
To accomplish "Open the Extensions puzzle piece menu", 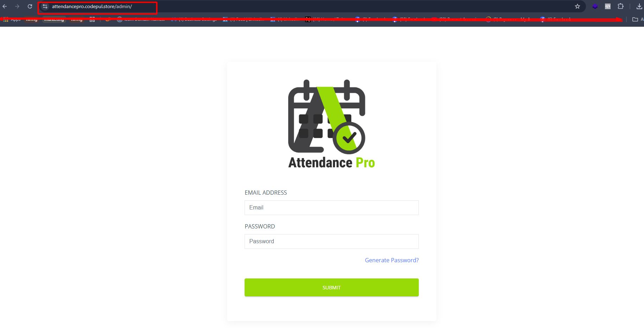I will pyautogui.click(x=621, y=6).
